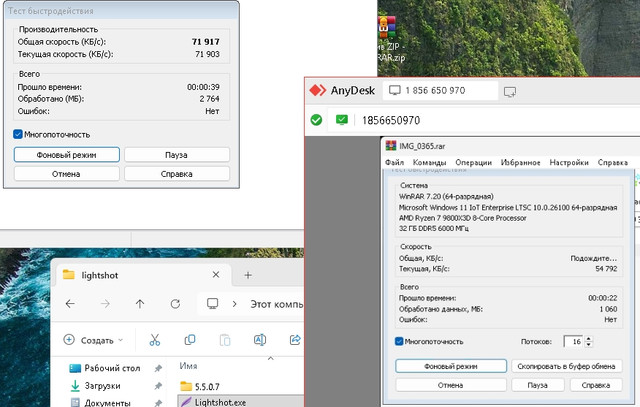Click the folder icon in lightshot tab
Screen dimensions: 640x407
tap(69, 275)
